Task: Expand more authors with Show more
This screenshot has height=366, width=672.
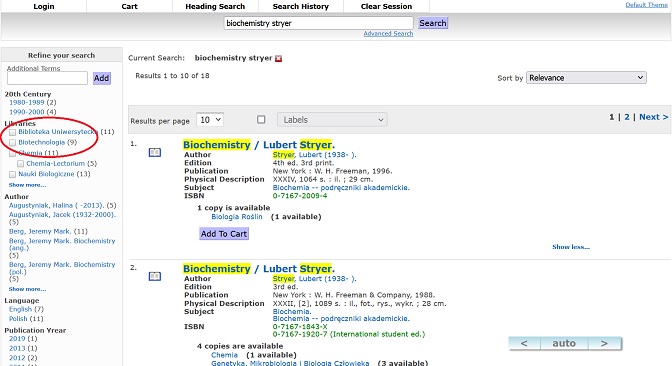Action: coord(27,289)
